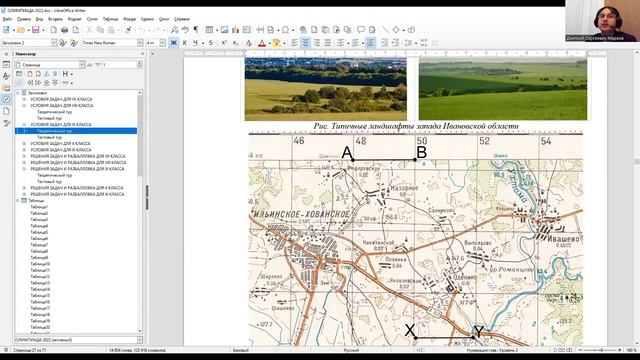This screenshot has width=640, height=360.
Task: Click the Clear direct formatting icon
Action: click(249, 42)
